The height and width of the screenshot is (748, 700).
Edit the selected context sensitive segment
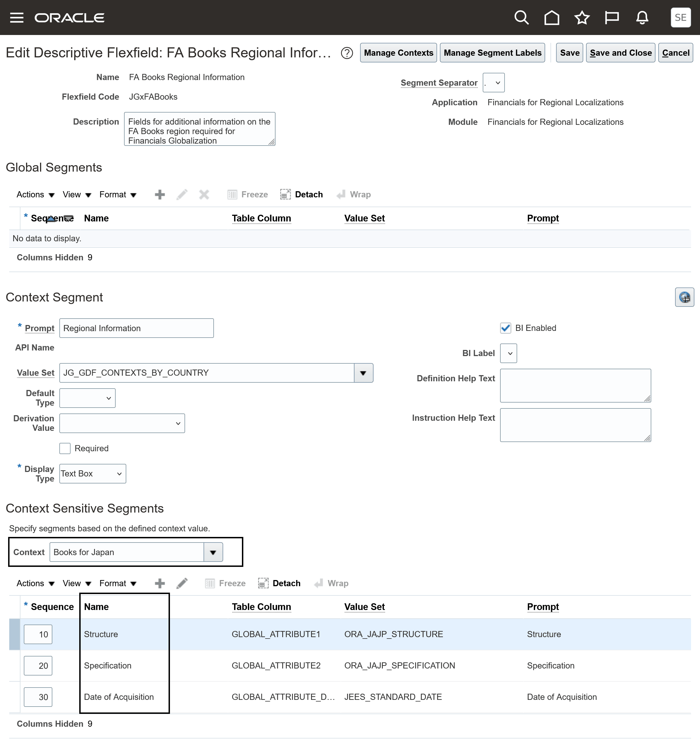coord(182,583)
